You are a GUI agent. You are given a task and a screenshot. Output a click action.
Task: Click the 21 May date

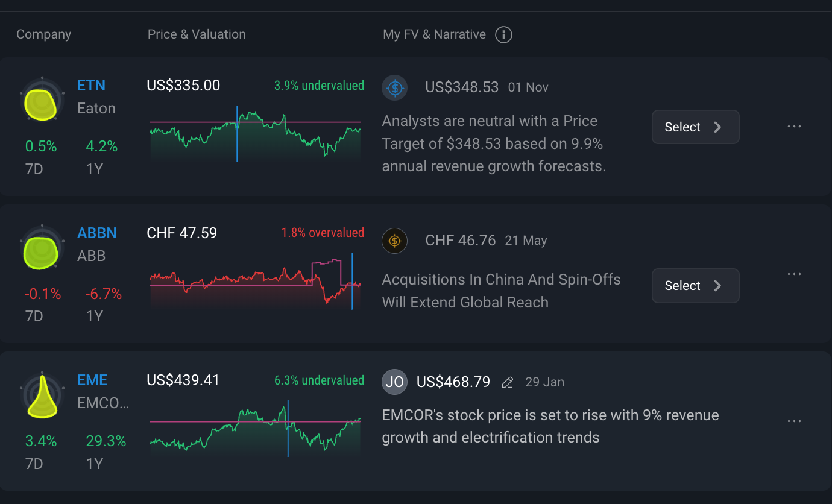point(526,241)
